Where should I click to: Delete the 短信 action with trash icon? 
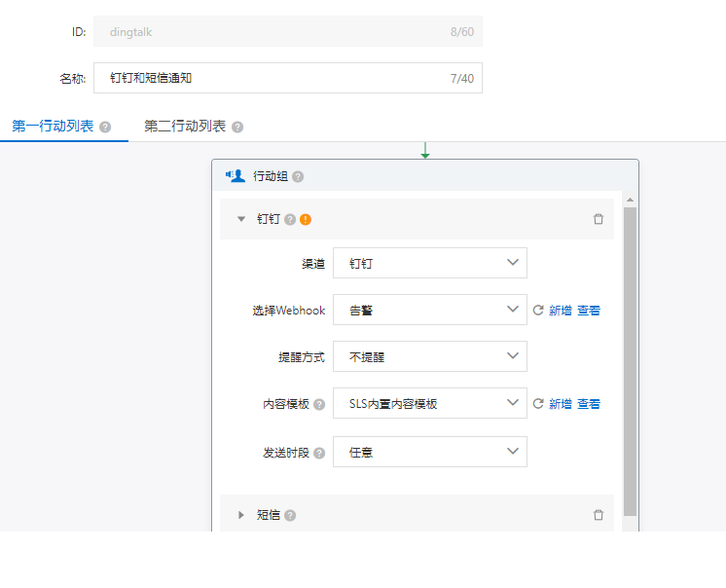click(x=599, y=515)
